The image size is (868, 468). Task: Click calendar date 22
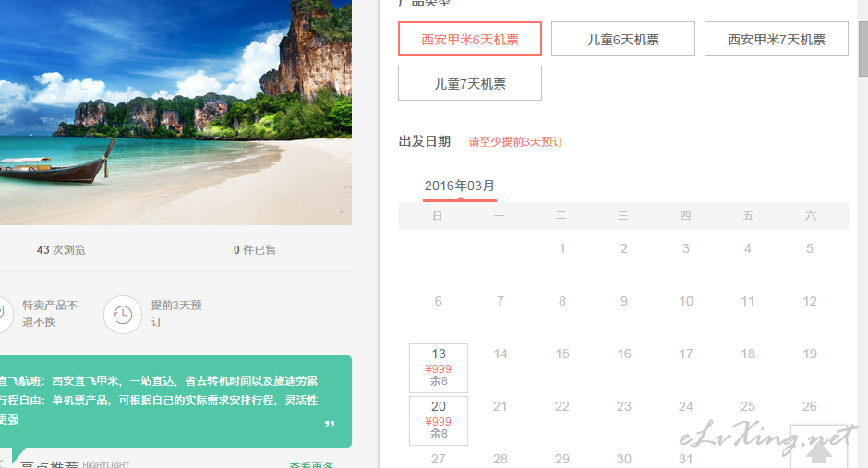tap(561, 406)
